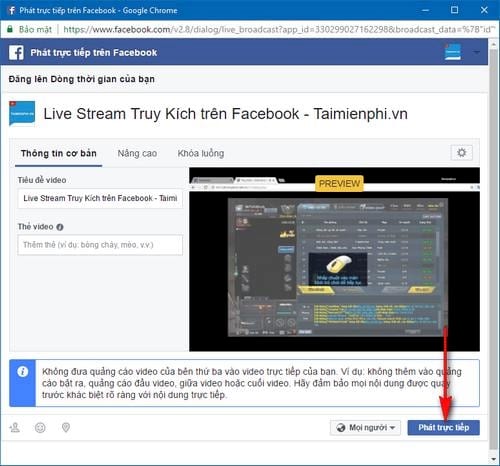500x466 pixels.
Task: Select the Thông tin cơ bản tab
Action: tap(59, 154)
